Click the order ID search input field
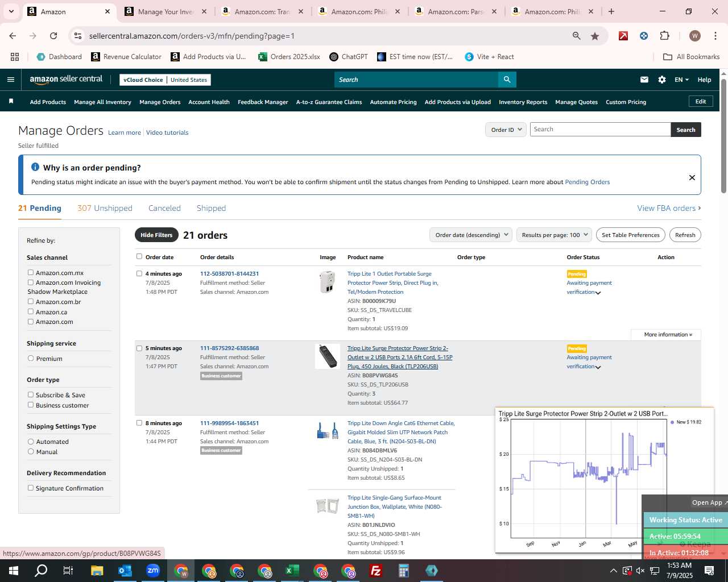The width and height of the screenshot is (728, 582). 601,130
